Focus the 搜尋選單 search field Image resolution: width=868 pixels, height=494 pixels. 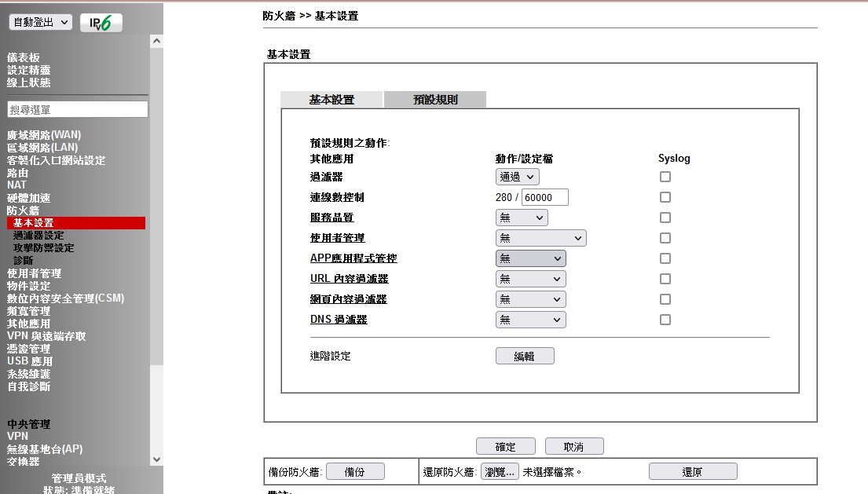pos(78,109)
